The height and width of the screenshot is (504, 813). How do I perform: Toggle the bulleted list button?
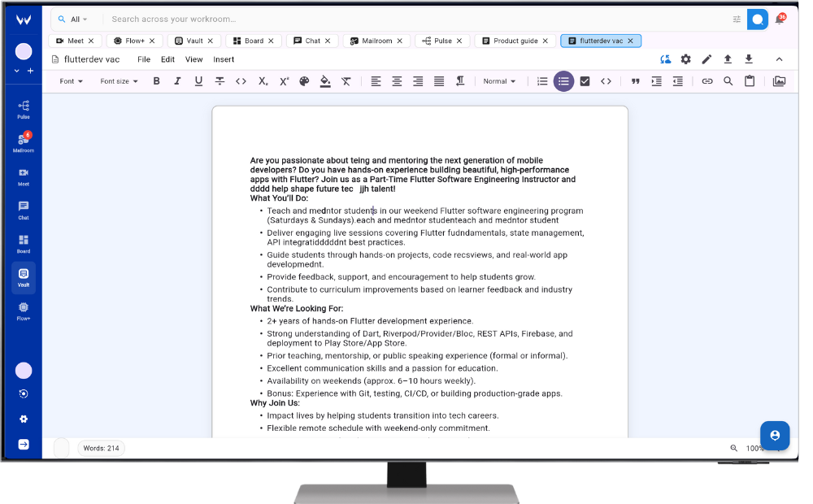pos(563,81)
